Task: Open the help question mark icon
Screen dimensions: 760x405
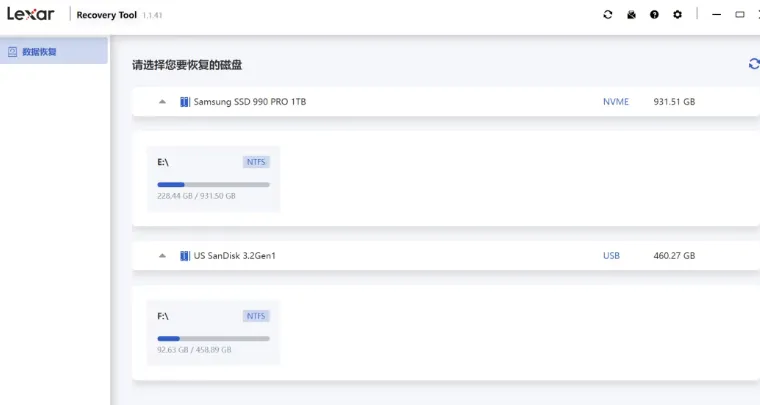Action: coord(654,15)
